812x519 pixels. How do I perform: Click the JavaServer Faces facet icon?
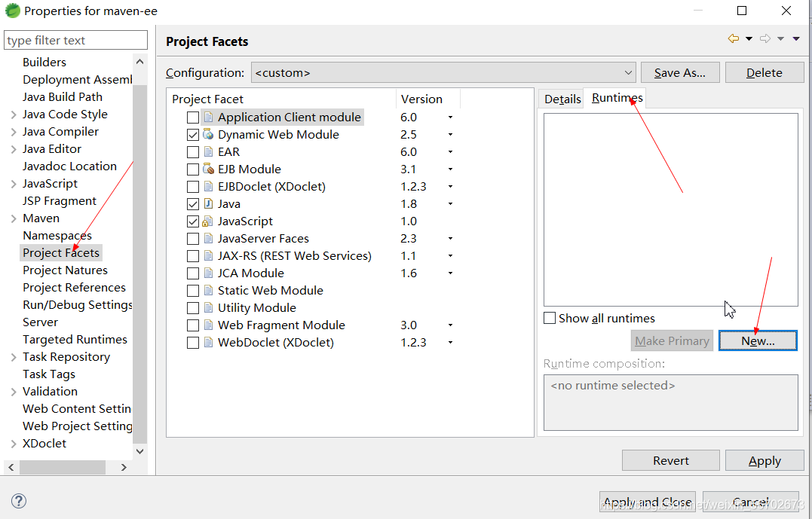coord(208,239)
